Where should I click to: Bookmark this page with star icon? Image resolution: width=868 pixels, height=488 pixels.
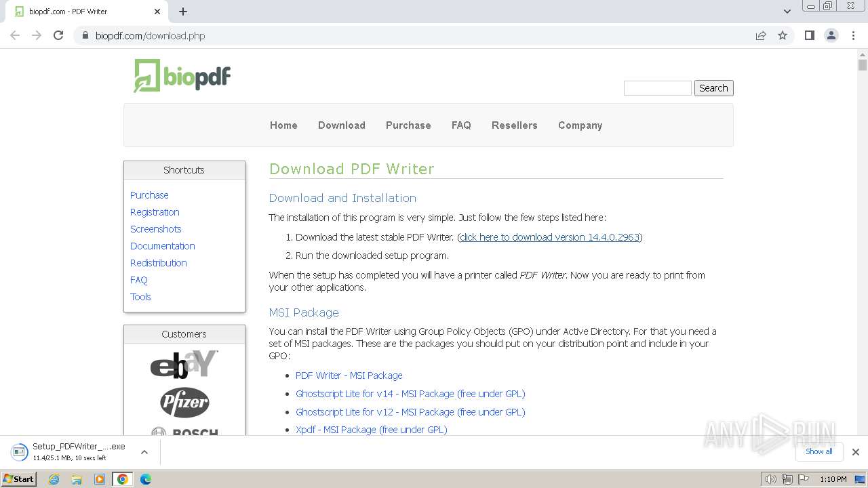pos(783,36)
